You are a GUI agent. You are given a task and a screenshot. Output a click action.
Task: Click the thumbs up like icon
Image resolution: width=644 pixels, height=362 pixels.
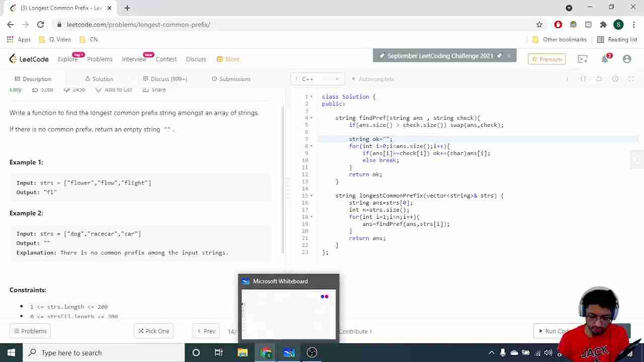35,89
